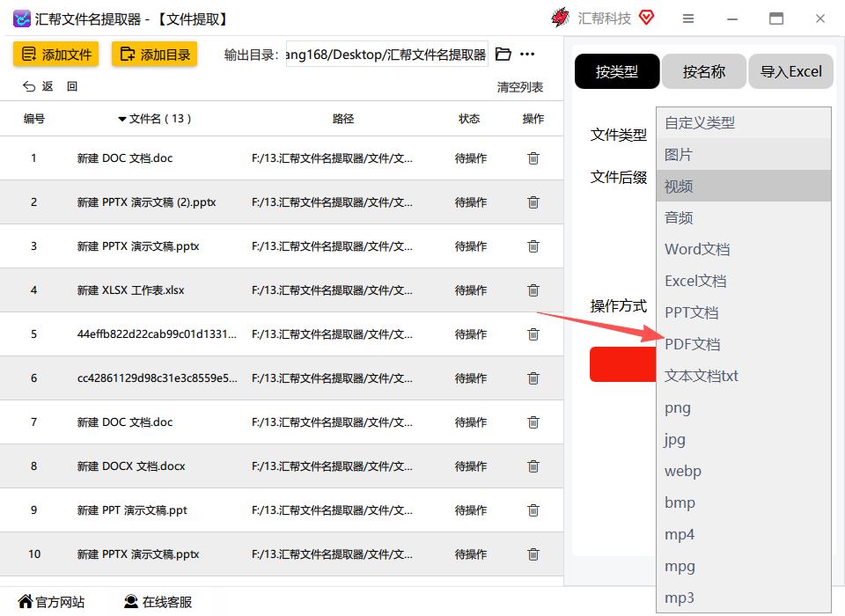Click the 添加目录 button
This screenshot has height=616, width=845.
point(155,54)
